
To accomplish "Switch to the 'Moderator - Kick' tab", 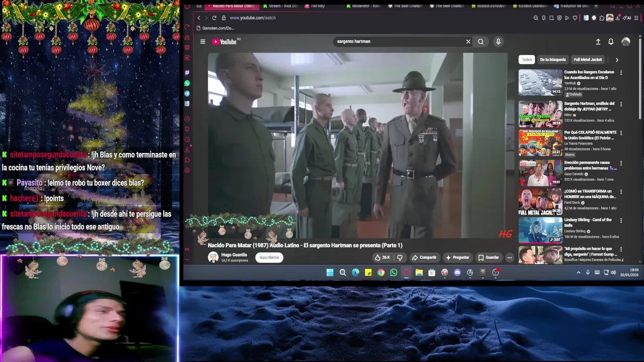I will [363, 6].
